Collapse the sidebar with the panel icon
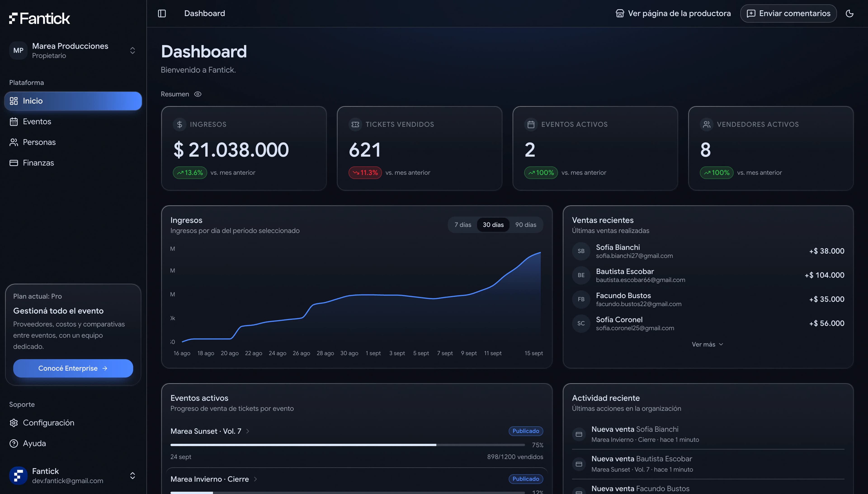868x494 pixels. (x=162, y=14)
